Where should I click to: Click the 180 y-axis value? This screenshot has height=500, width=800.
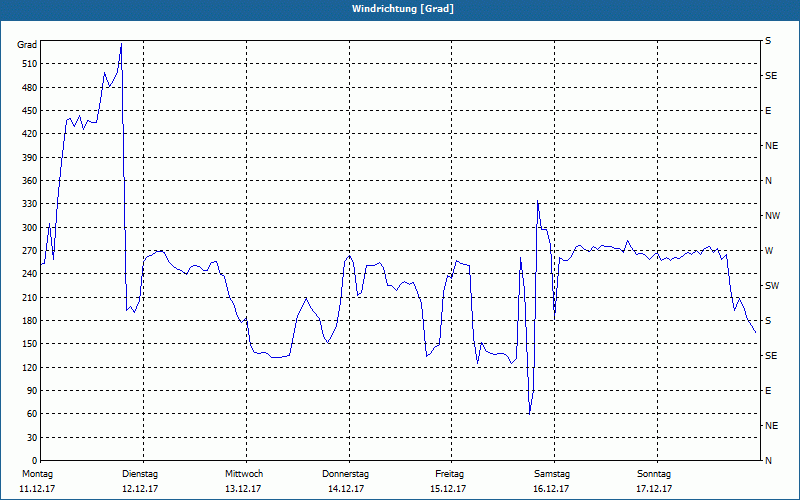31,321
